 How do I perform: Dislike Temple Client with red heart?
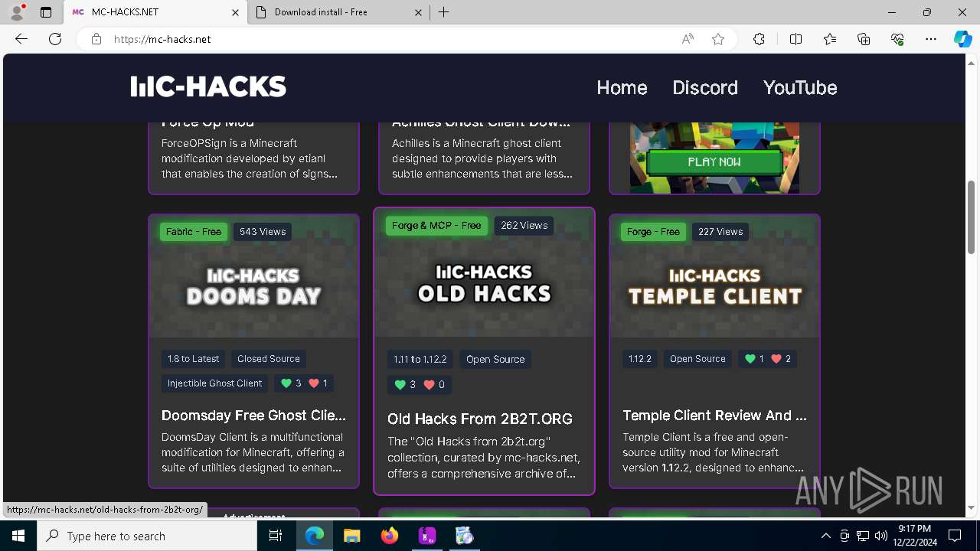coord(776,359)
